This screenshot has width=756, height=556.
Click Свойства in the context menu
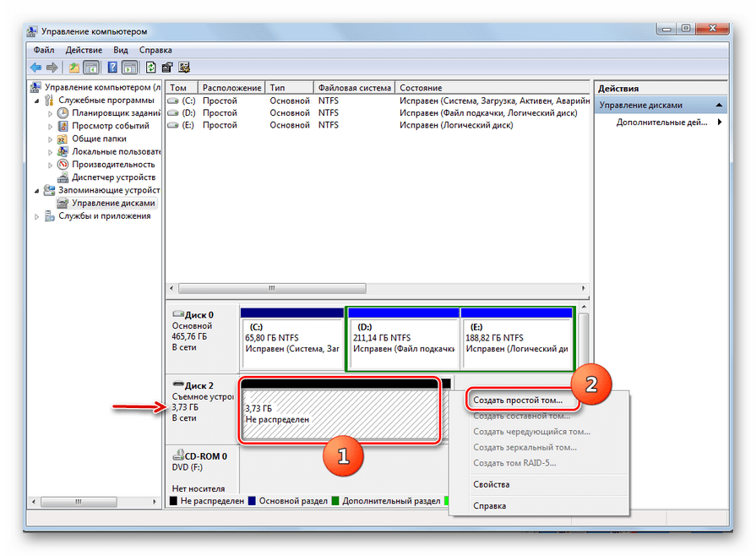491,485
